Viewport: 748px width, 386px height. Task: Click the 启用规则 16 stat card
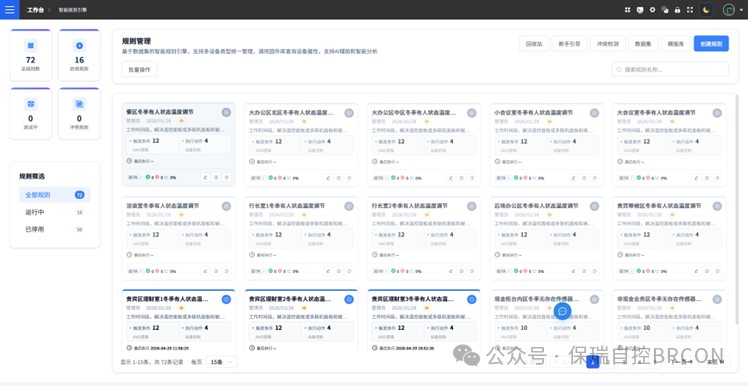pyautogui.click(x=79, y=55)
